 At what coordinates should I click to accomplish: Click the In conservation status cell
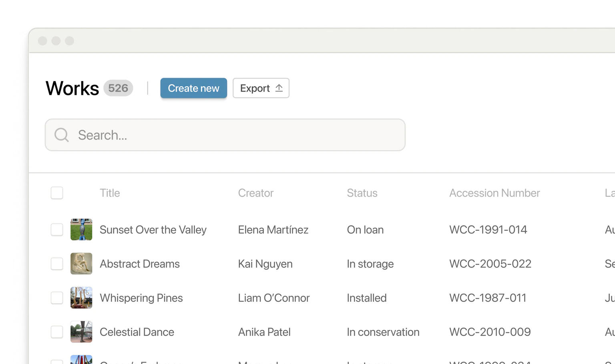[x=383, y=332]
